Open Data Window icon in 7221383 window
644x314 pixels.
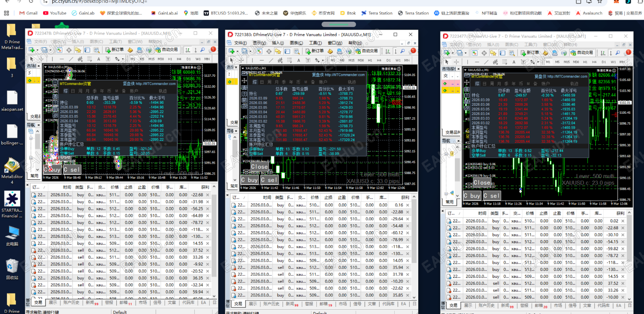click(x=268, y=51)
